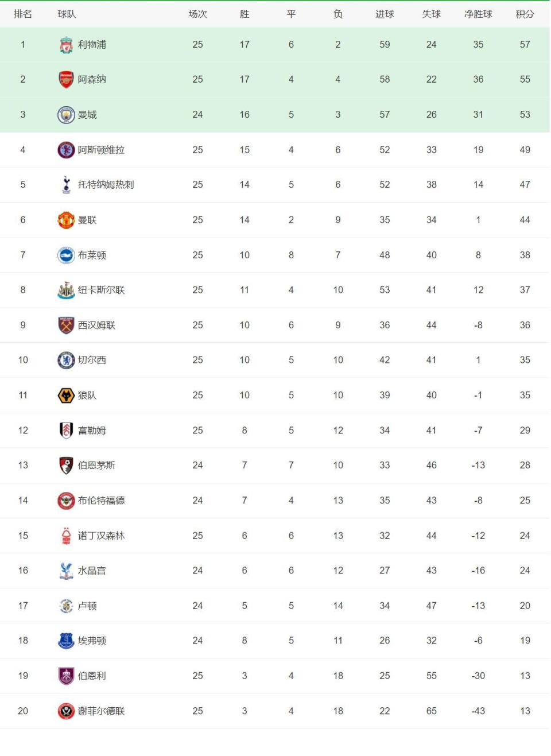Viewport: 551px width, 756px height.
Task: Click the Tottenham cockerel crest icon
Action: pos(67,185)
